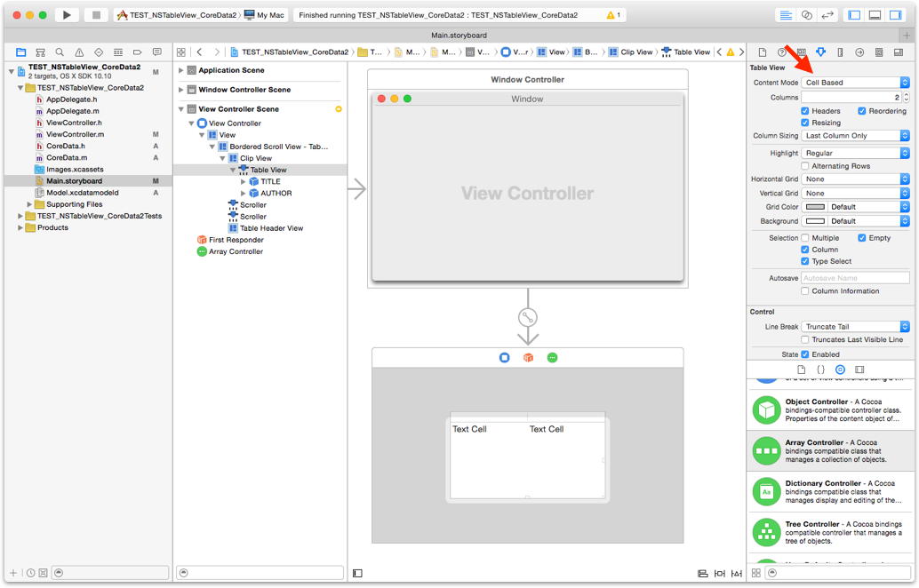
Task: Open the object library tab
Action: pos(840,369)
